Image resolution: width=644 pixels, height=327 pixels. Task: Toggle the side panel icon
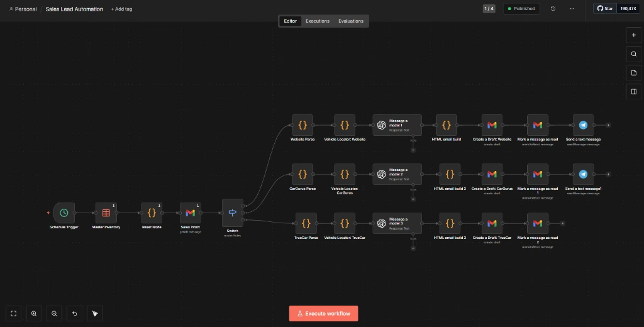(634, 92)
